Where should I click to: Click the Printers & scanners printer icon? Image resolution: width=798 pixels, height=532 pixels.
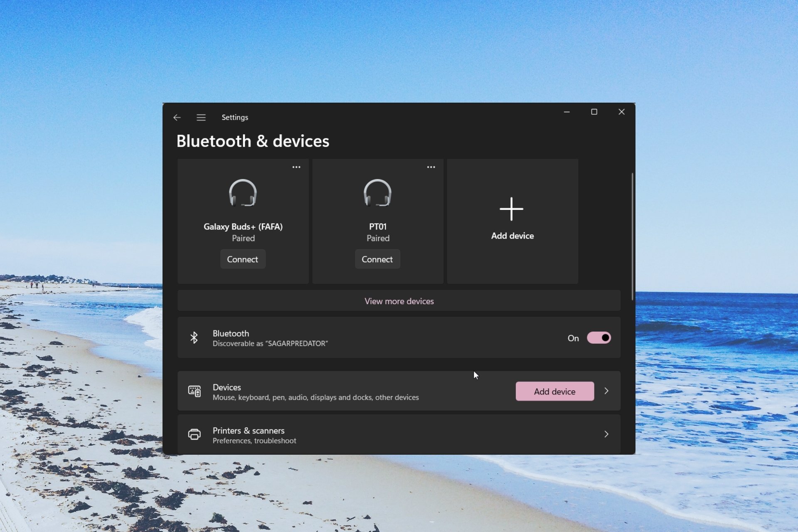tap(195, 434)
